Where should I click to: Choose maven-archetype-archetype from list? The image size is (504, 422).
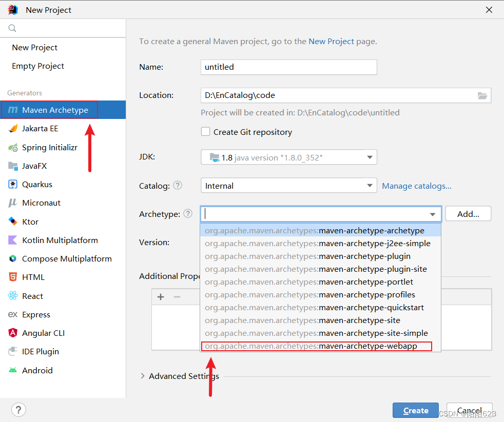(x=320, y=231)
